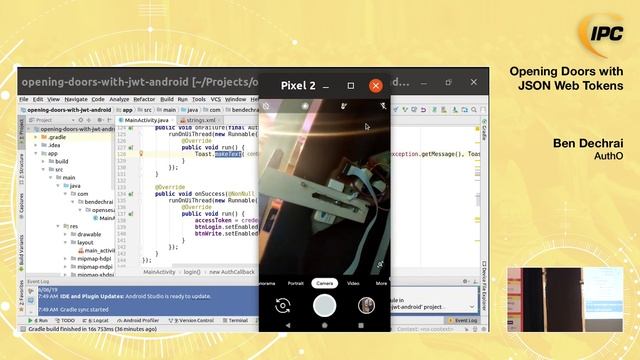Select the Video mode in camera app

point(353,283)
